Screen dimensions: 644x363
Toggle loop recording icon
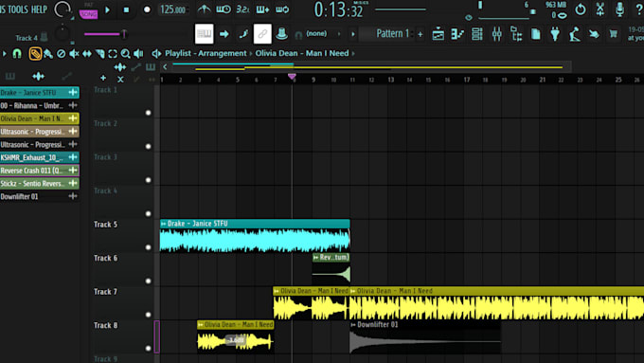pyautogui.click(x=282, y=9)
